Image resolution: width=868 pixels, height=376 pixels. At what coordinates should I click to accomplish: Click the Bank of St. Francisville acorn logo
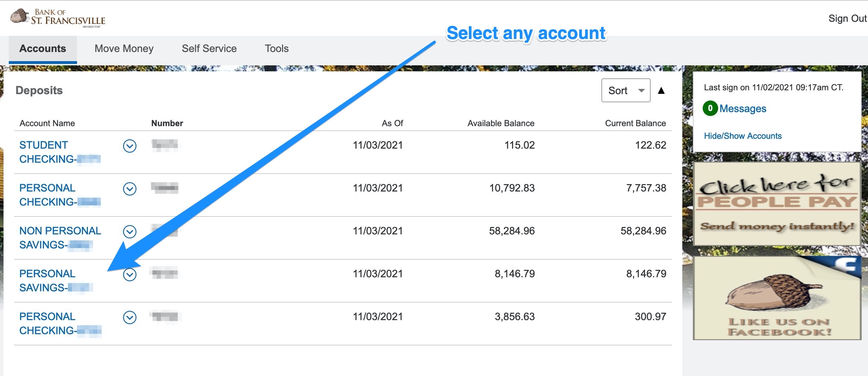(x=58, y=18)
